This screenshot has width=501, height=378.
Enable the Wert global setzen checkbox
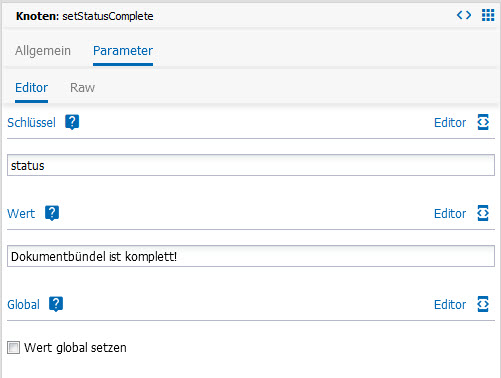pyautogui.click(x=13, y=348)
